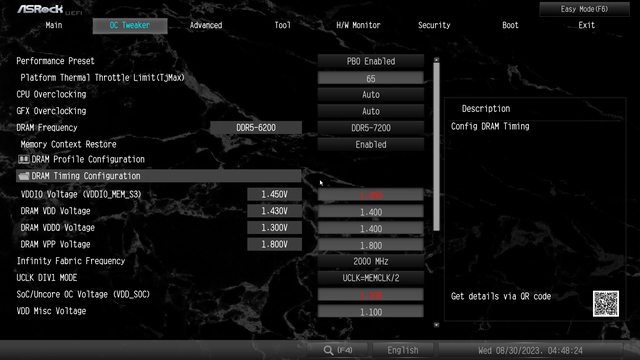
Task: Edit DRAM VDDQ Voltage 1.400 field
Action: tap(371, 229)
